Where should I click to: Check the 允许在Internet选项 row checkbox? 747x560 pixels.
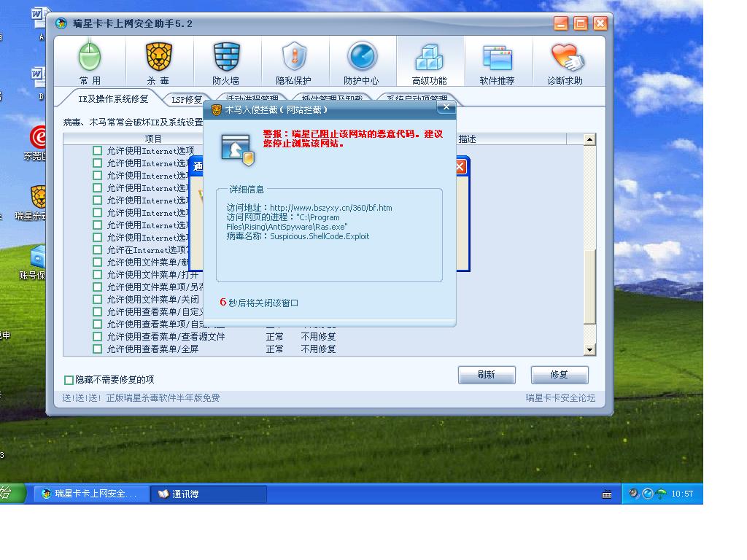[97, 249]
